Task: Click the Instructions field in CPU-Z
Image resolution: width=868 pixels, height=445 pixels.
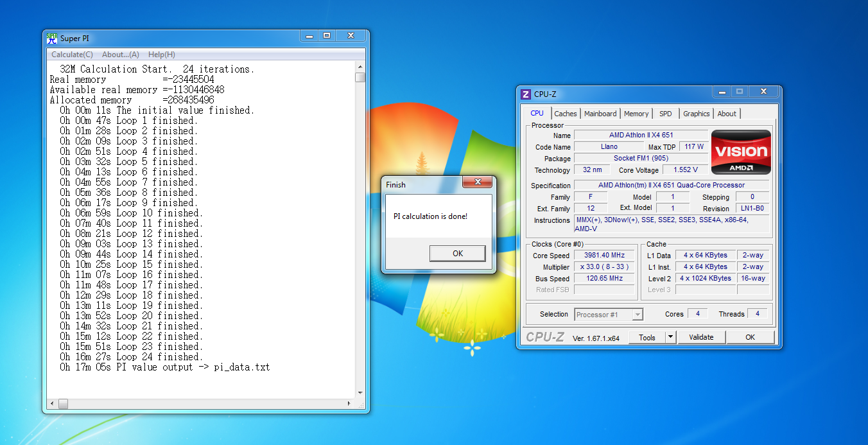Action: click(671, 224)
